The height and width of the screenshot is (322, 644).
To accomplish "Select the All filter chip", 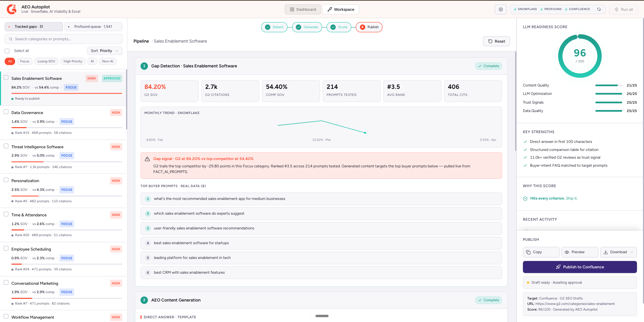I will (10, 61).
